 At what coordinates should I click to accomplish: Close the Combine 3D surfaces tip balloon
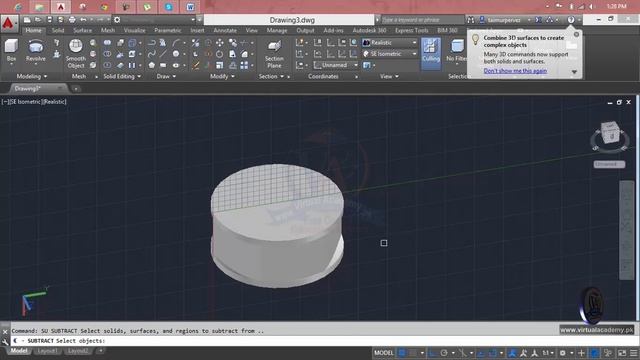point(576,35)
